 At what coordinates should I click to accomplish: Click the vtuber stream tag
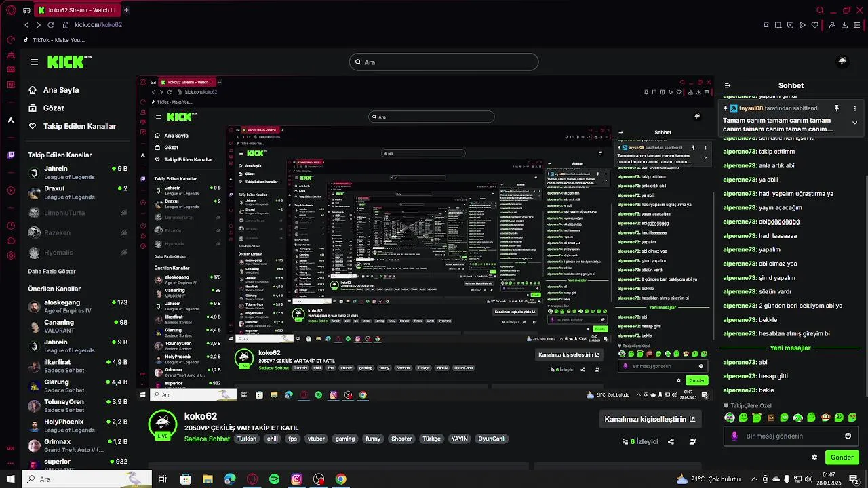pos(316,439)
